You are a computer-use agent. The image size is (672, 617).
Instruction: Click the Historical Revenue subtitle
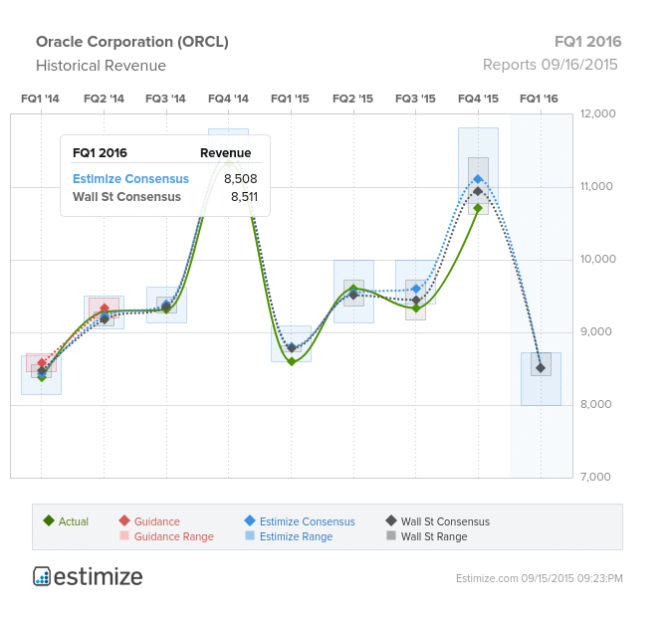point(102,66)
